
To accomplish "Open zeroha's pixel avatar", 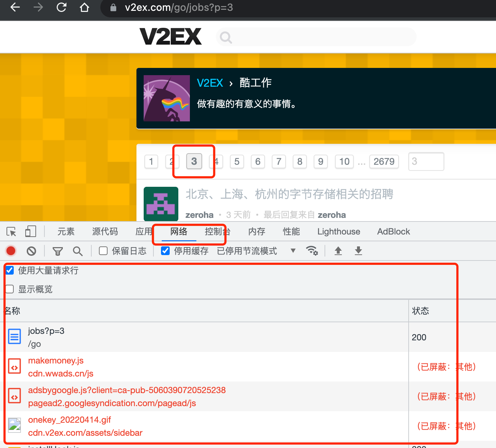I will (x=161, y=204).
